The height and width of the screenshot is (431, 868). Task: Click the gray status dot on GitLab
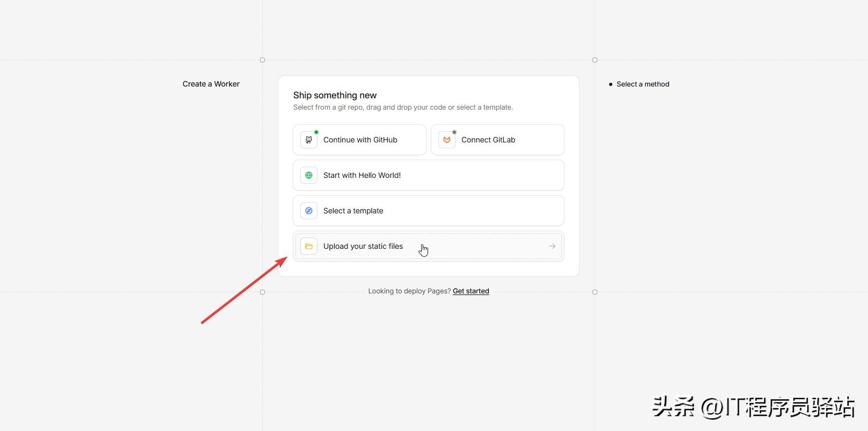click(x=454, y=132)
